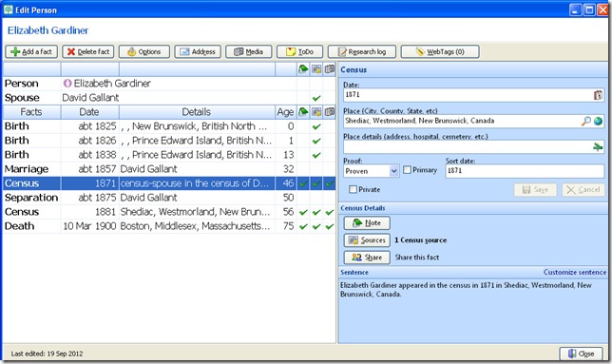Click the media column header icon in Facts row
Image resolution: width=612 pixels, height=364 pixels.
coord(330,112)
